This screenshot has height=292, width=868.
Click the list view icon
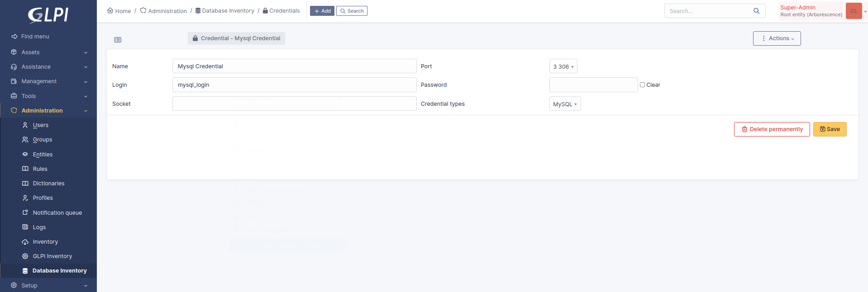[x=118, y=40]
